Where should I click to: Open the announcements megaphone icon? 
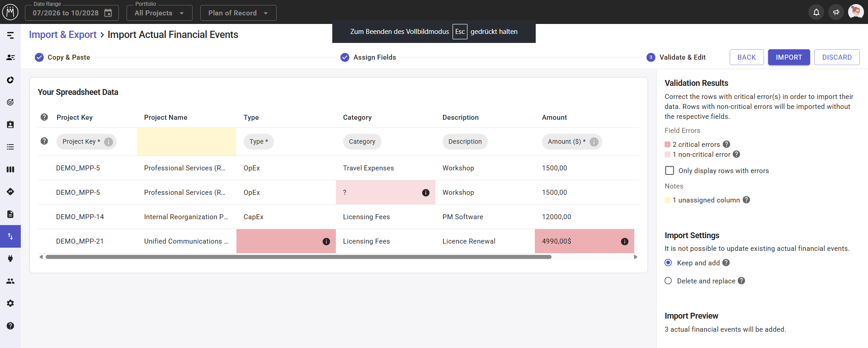coord(836,12)
